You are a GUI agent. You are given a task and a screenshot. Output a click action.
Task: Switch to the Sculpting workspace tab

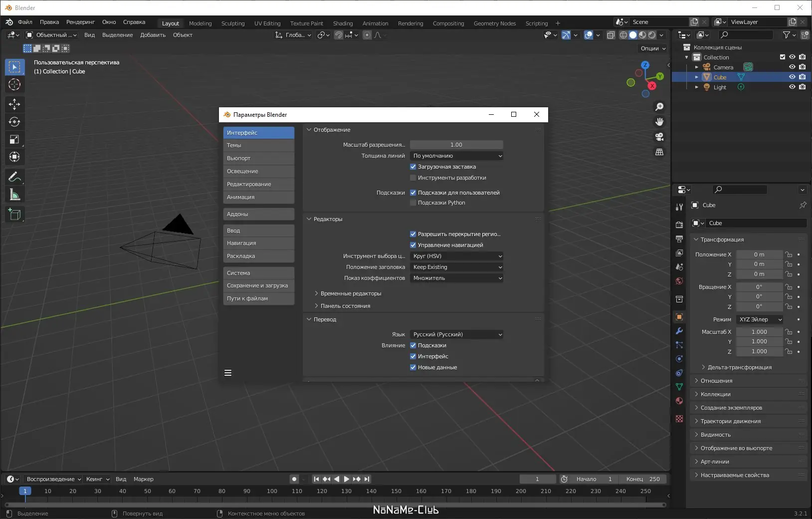(x=233, y=23)
